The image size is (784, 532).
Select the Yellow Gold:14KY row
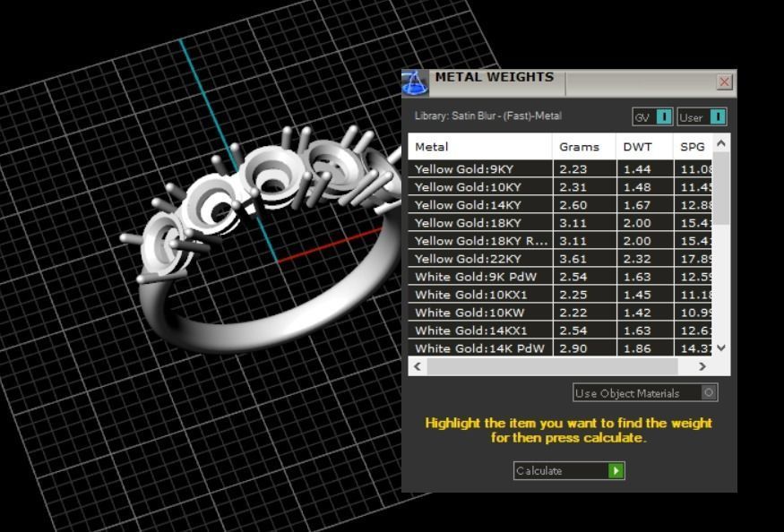(x=560, y=205)
